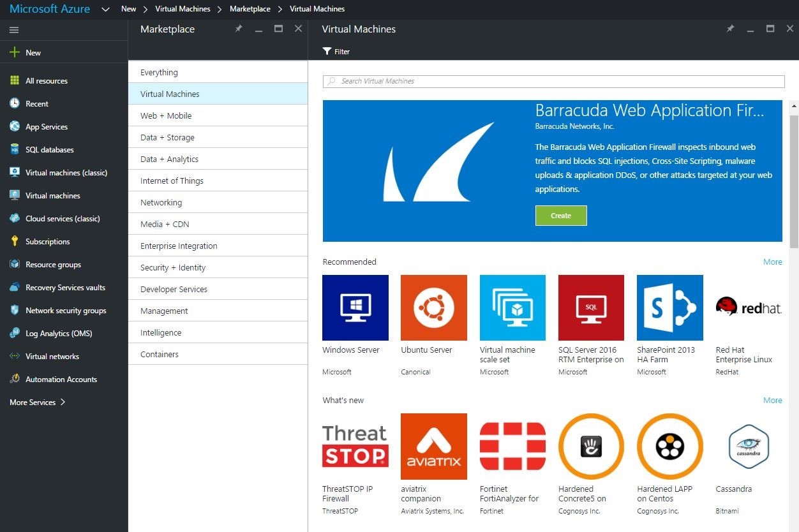Image resolution: width=799 pixels, height=532 pixels.
Task: Select the Web + Mobile category
Action: click(218, 115)
